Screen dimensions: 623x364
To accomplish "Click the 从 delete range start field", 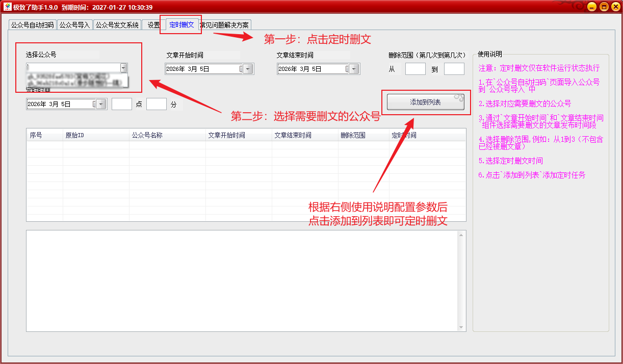I will click(415, 69).
